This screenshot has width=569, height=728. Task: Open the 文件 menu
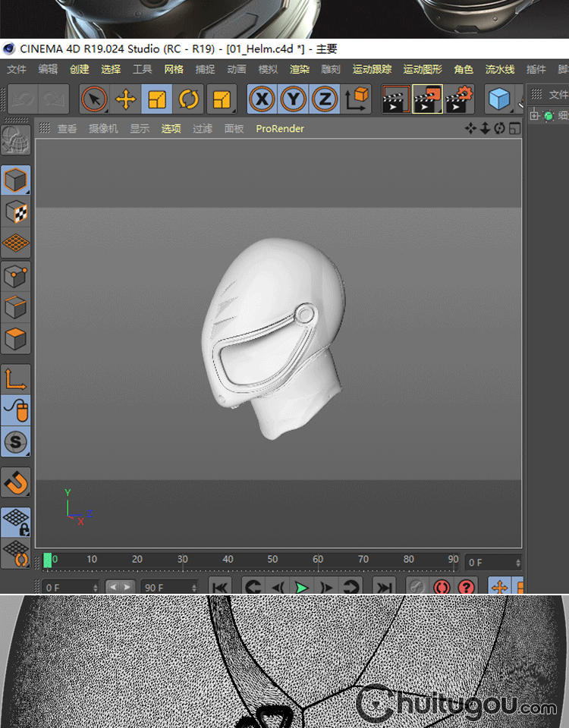[16, 69]
